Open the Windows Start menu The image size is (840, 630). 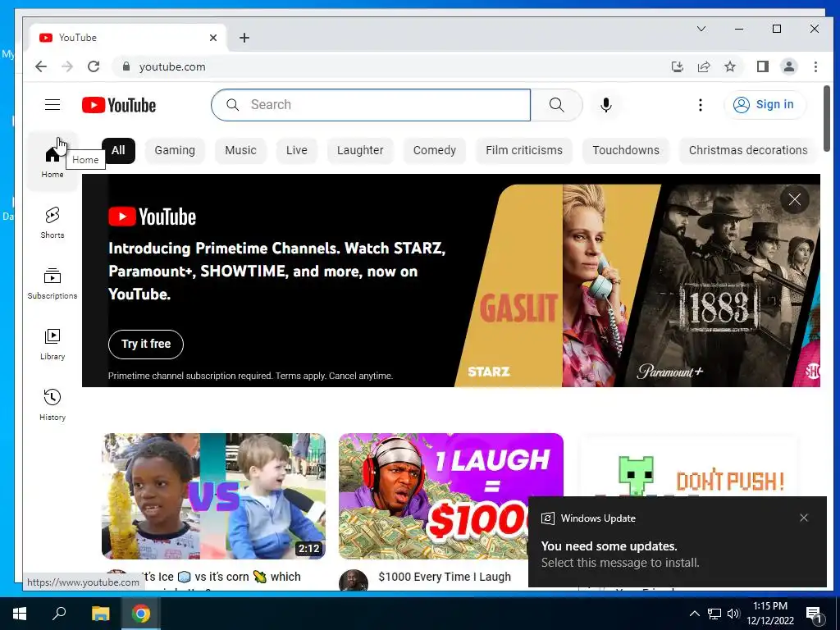point(20,614)
